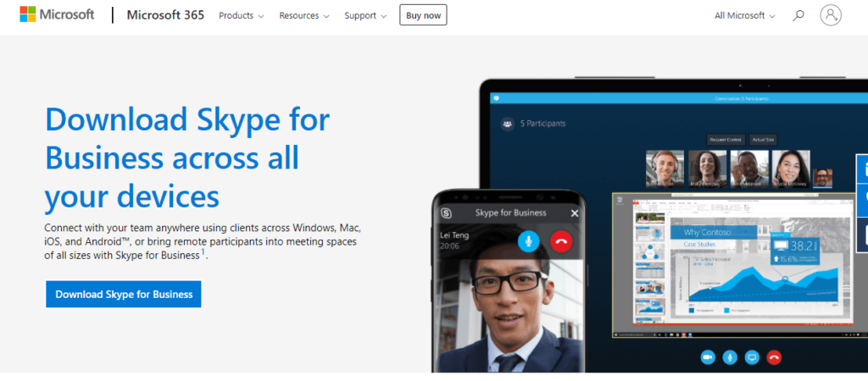Image resolution: width=868 pixels, height=381 pixels.
Task: Click the Microsoft 365 link
Action: 165,15
